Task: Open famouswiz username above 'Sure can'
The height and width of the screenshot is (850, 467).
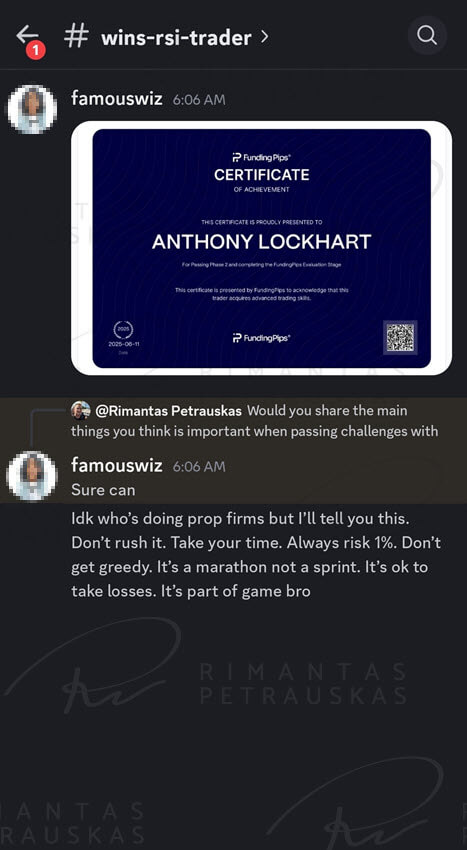Action: (x=117, y=465)
